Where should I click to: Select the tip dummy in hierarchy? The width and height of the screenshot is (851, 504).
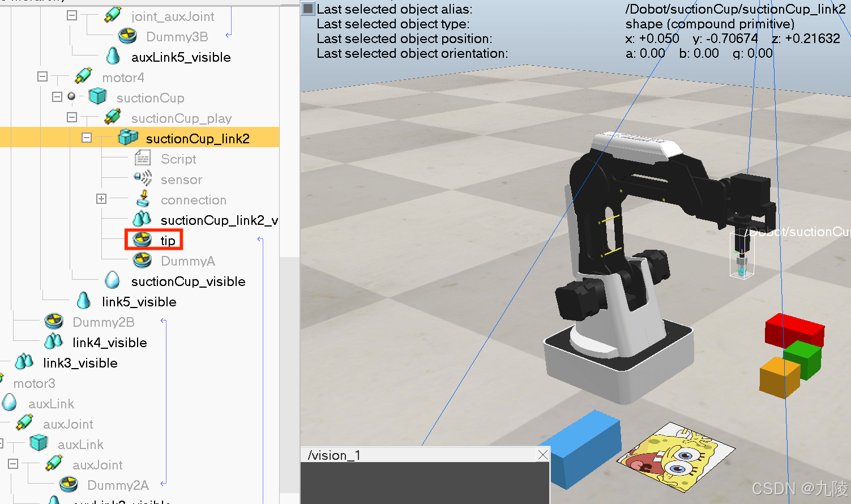(168, 241)
